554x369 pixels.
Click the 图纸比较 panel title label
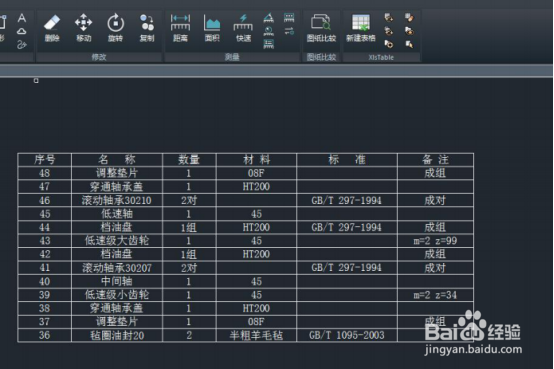click(321, 57)
